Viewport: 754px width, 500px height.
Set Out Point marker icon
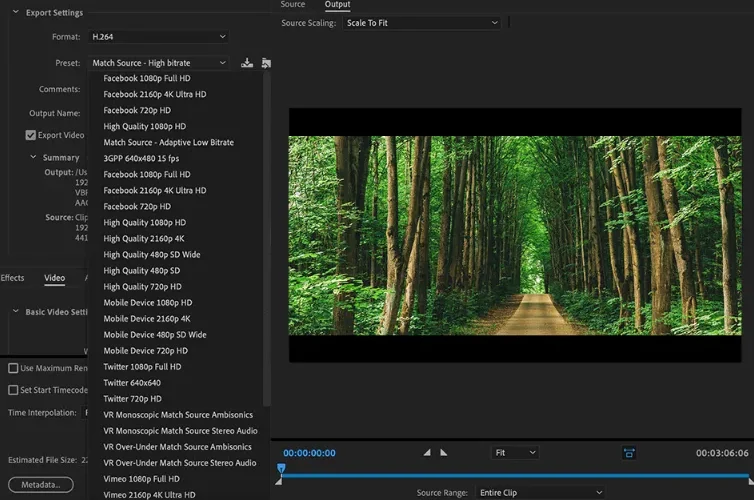tap(443, 452)
